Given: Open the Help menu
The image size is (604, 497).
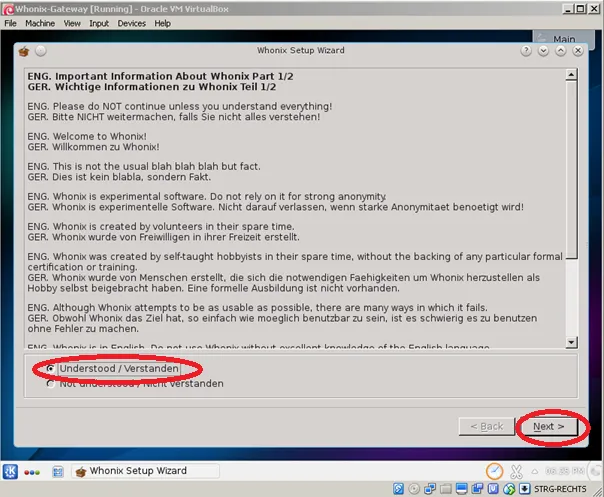Looking at the screenshot, I should coord(163,24).
